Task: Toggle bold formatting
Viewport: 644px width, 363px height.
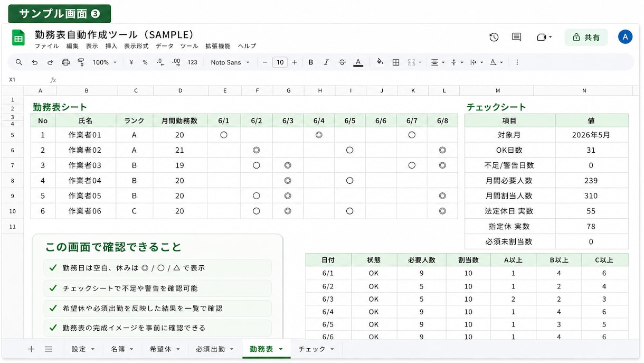Action: pyautogui.click(x=311, y=62)
